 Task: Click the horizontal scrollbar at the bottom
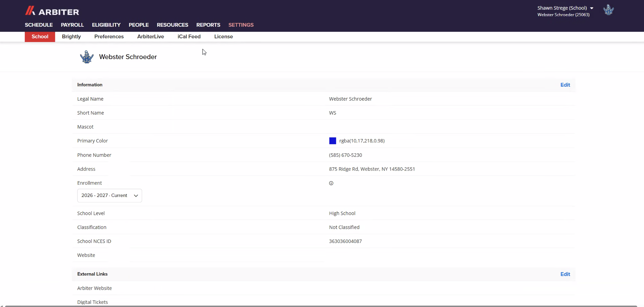coord(321,306)
